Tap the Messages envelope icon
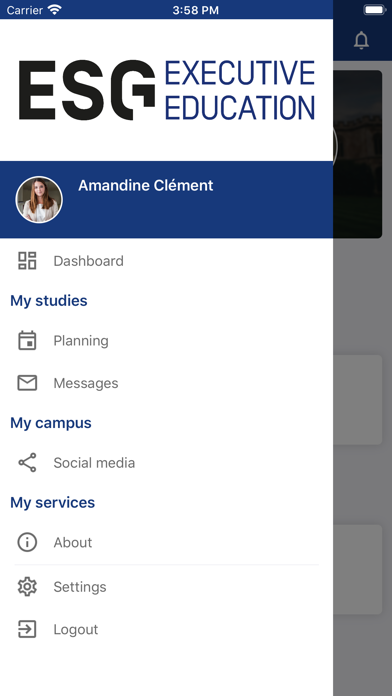Viewport: 392px width, 696px height. pyautogui.click(x=27, y=383)
